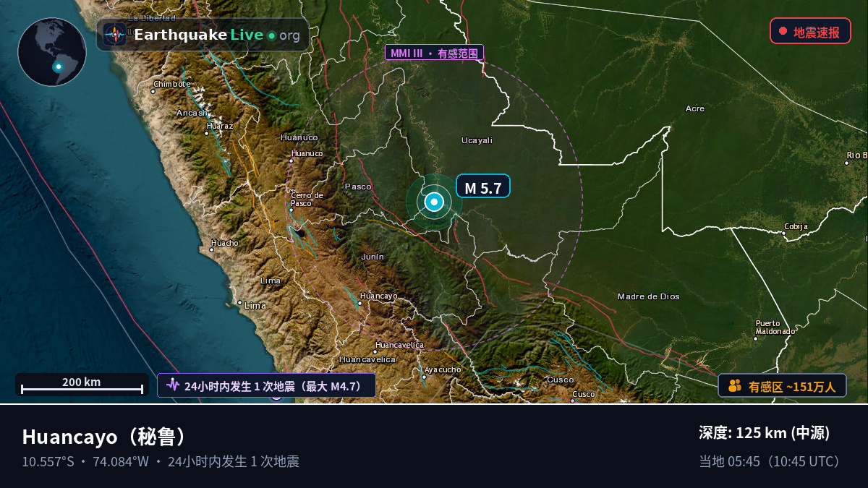Click the people icon in the 有感区 badge
Viewport: 868px width, 488px height.
click(x=735, y=386)
